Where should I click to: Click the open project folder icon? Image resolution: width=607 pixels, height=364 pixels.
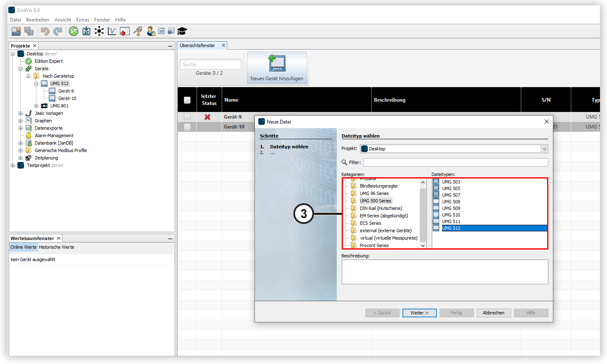[x=16, y=31]
